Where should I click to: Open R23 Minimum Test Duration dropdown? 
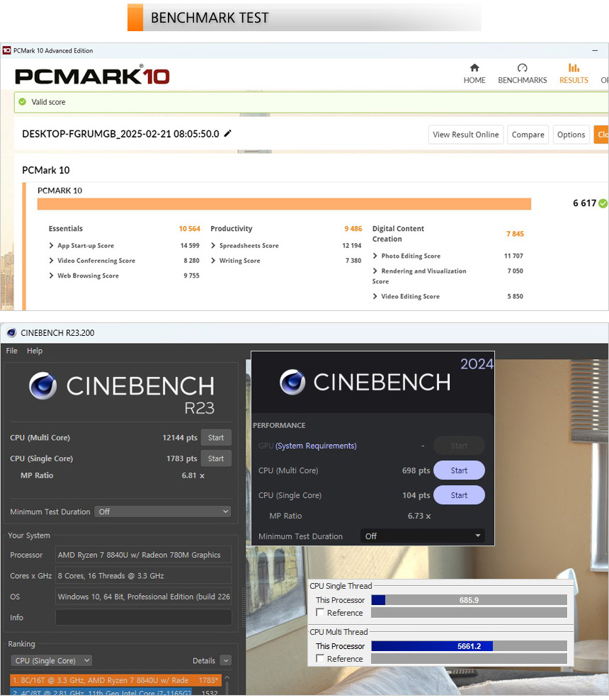[x=163, y=512]
